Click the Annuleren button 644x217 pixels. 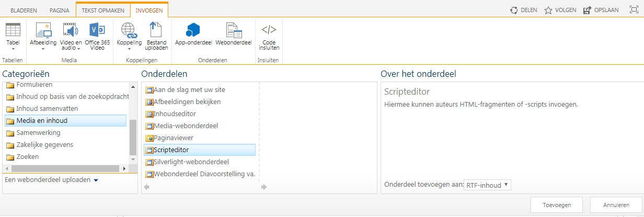[616, 205]
